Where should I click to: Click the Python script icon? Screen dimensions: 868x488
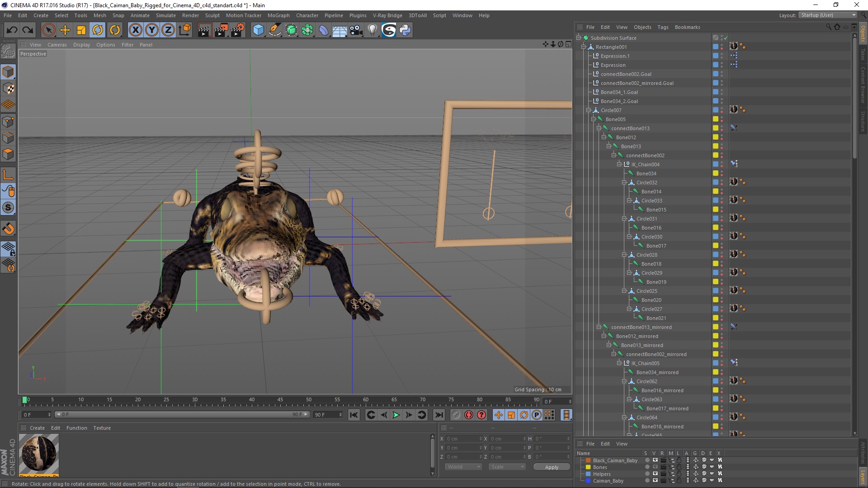click(405, 30)
